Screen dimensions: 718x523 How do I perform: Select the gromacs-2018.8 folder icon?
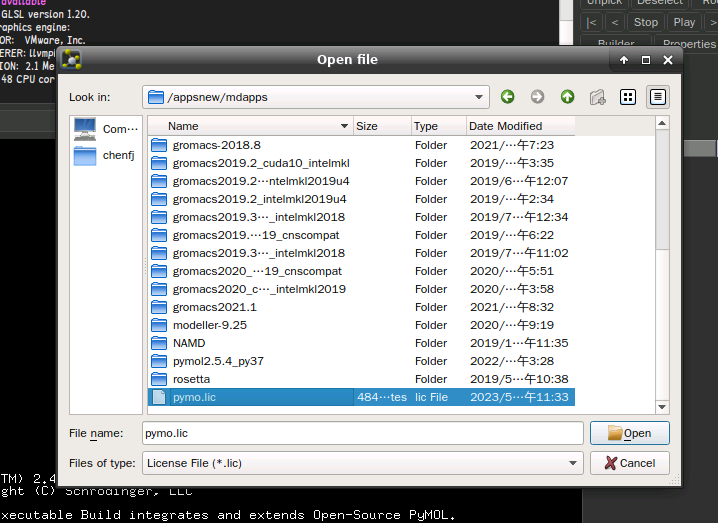click(159, 145)
